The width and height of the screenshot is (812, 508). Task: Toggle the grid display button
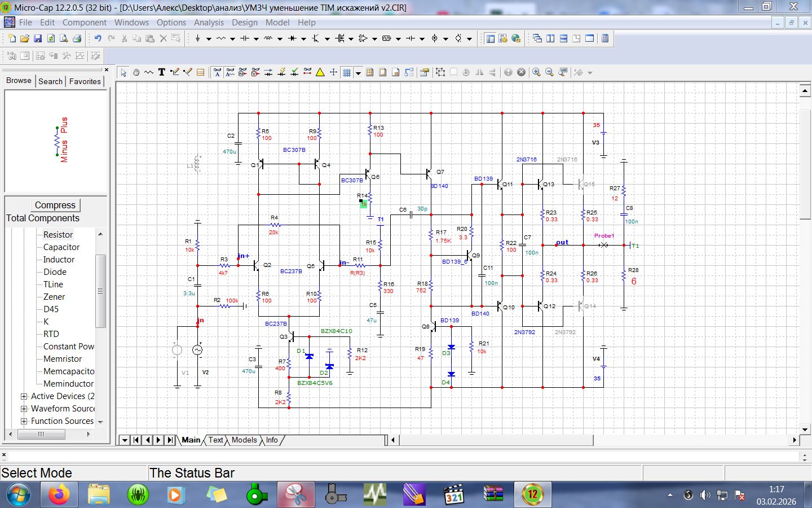(x=347, y=72)
